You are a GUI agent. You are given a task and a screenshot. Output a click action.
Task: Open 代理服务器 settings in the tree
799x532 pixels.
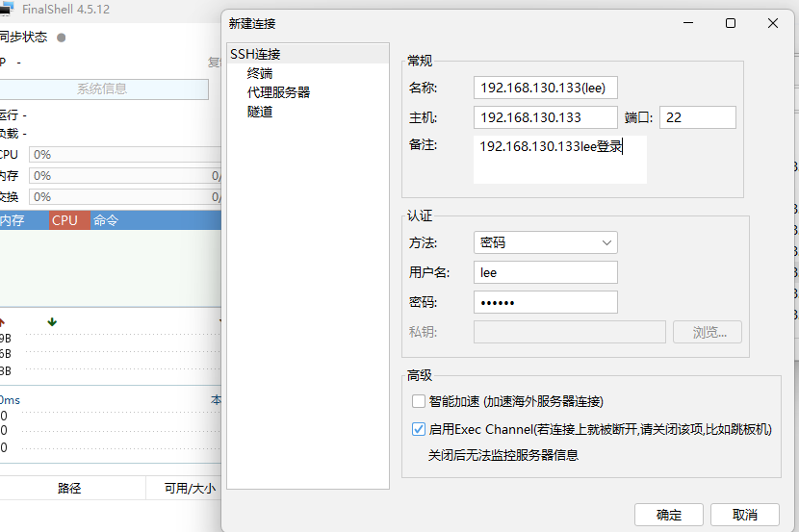(279, 92)
